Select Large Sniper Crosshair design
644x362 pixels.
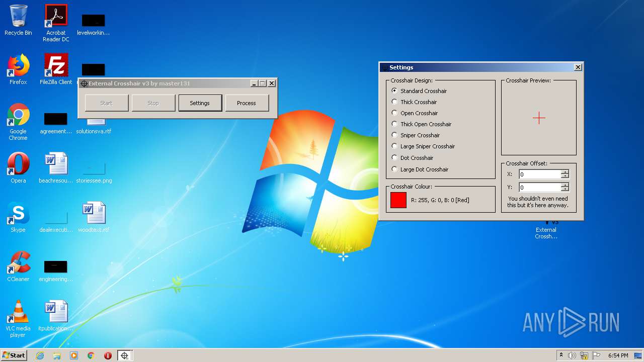(x=423, y=146)
